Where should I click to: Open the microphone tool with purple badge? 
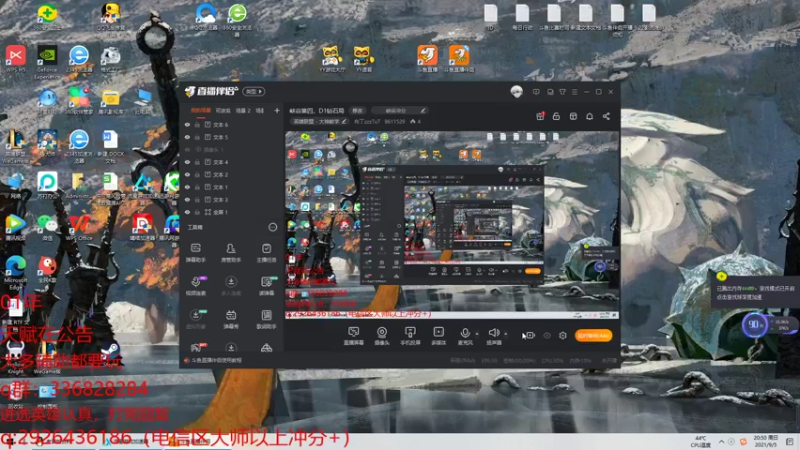click(x=195, y=286)
